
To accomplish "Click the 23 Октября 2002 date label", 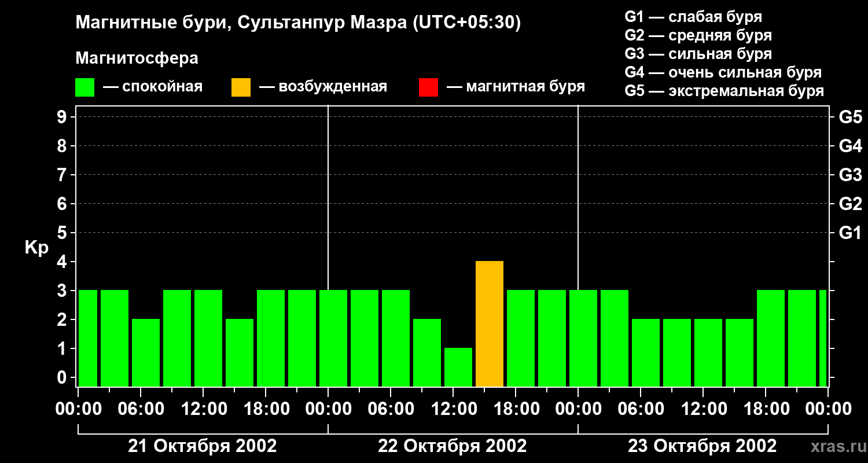I will [x=703, y=446].
